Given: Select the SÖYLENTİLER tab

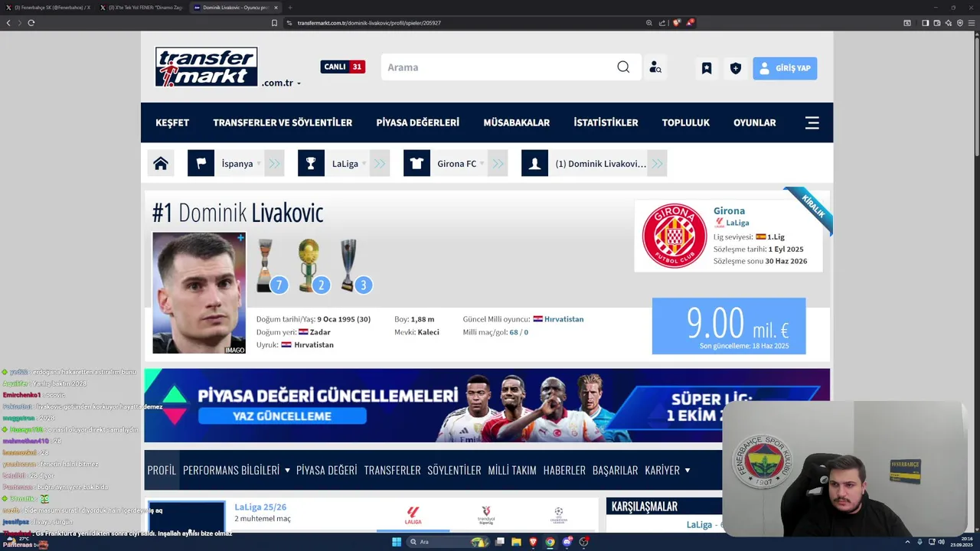Looking at the screenshot, I should [x=454, y=470].
